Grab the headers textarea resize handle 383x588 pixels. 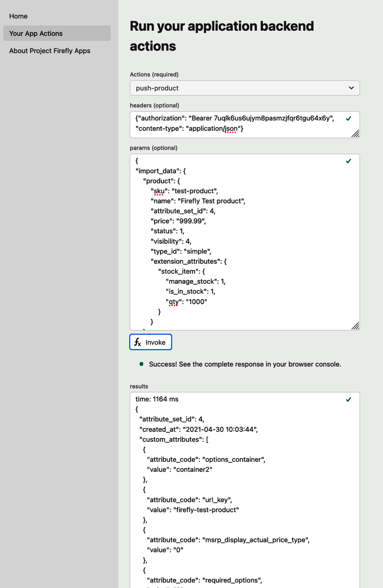point(355,134)
